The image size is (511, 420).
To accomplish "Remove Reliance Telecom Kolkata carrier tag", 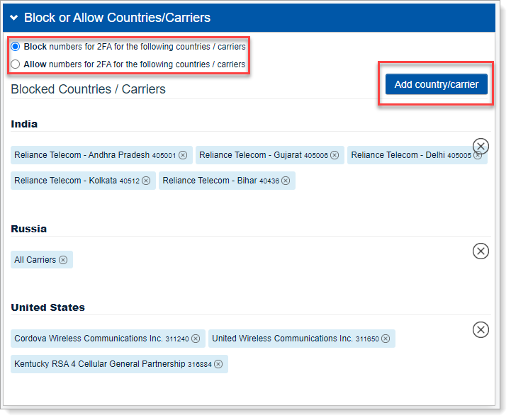I will [x=146, y=181].
